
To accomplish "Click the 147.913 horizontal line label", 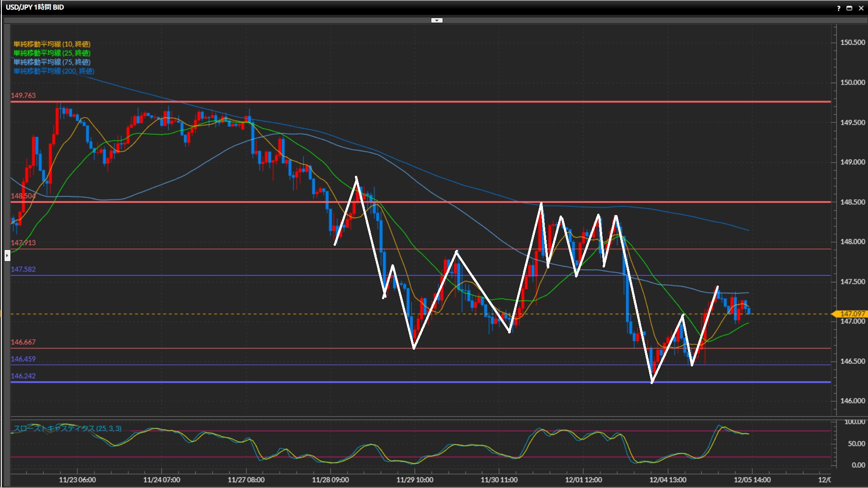I will click(x=23, y=243).
